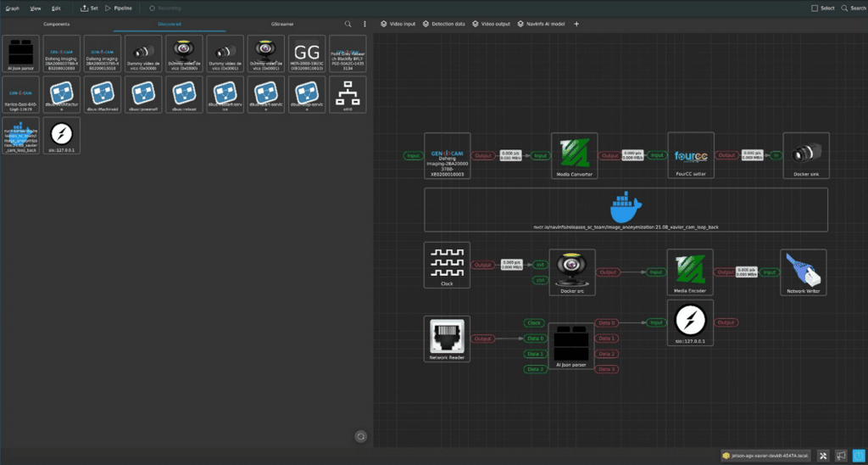Open the tools wrench icon in status bar
Viewport: 868px width, 465px height.
pos(823,456)
